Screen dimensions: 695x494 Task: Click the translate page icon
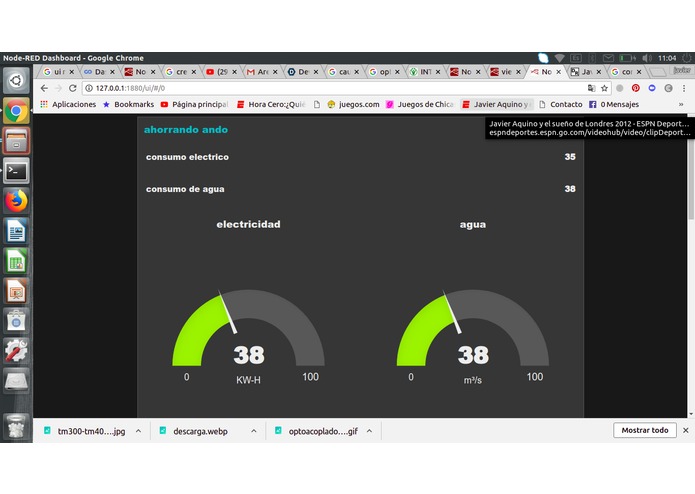pos(591,88)
